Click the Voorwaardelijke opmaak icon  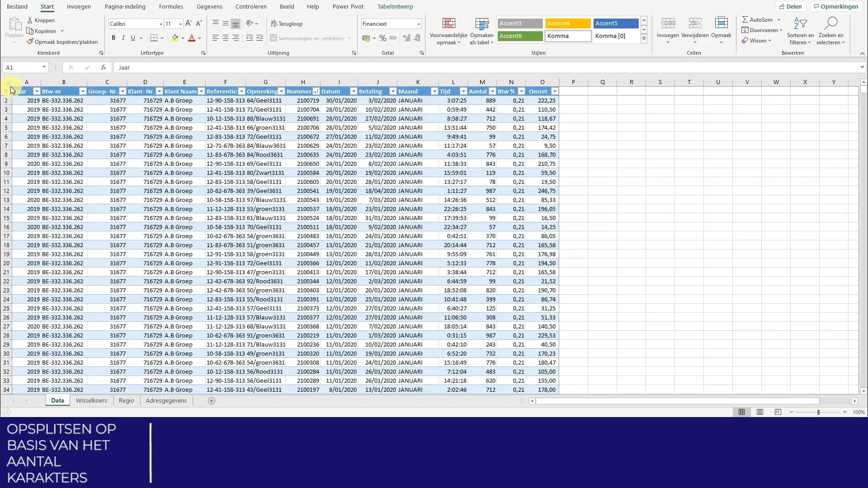[448, 23]
